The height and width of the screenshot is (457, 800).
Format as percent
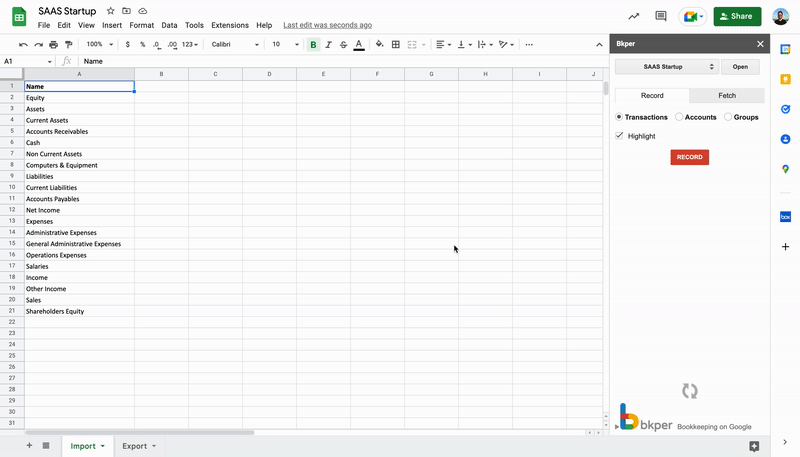click(142, 45)
